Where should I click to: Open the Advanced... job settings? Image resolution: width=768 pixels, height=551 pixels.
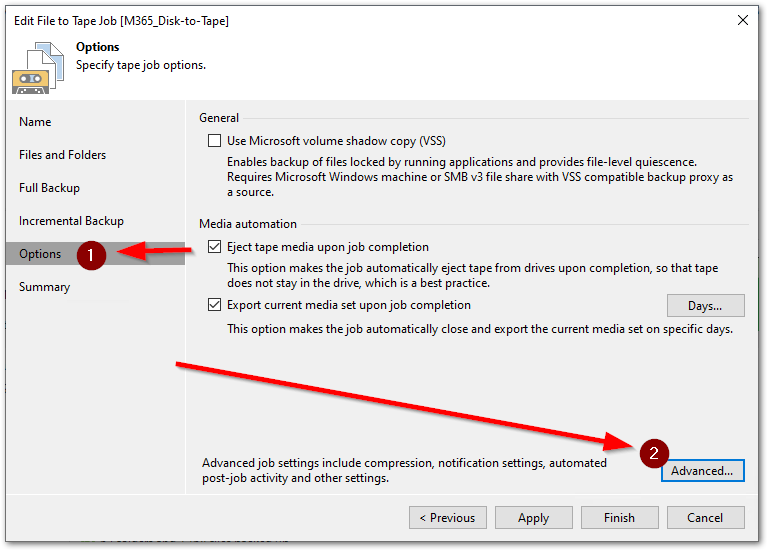(x=702, y=470)
